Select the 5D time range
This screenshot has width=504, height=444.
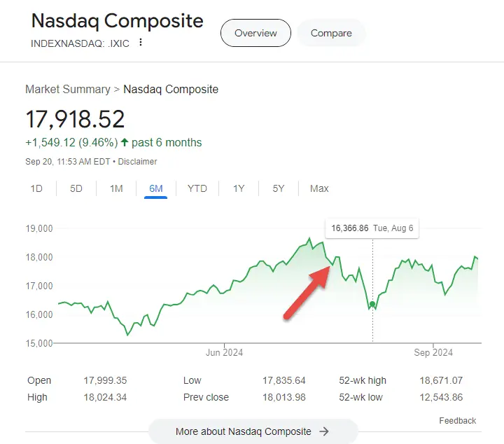tap(76, 188)
